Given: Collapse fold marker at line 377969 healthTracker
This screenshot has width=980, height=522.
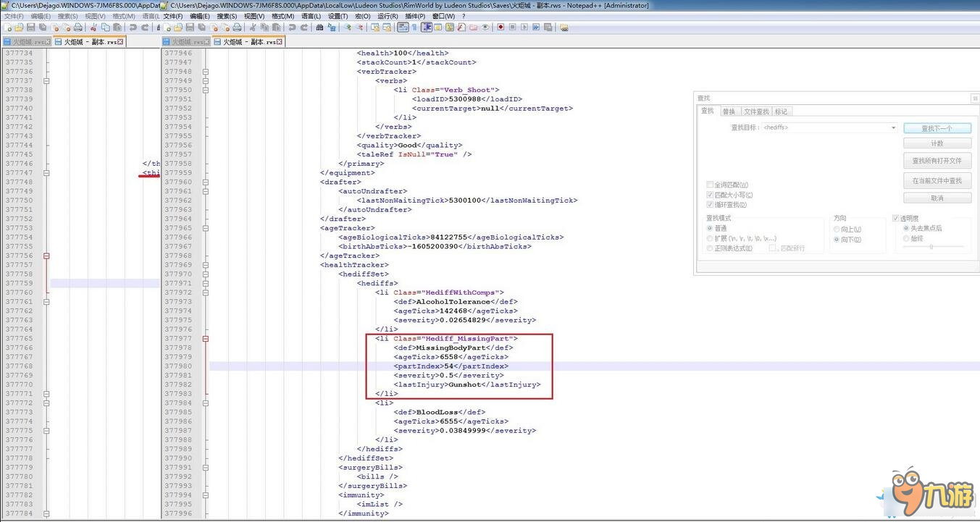Looking at the screenshot, I should coord(206,265).
